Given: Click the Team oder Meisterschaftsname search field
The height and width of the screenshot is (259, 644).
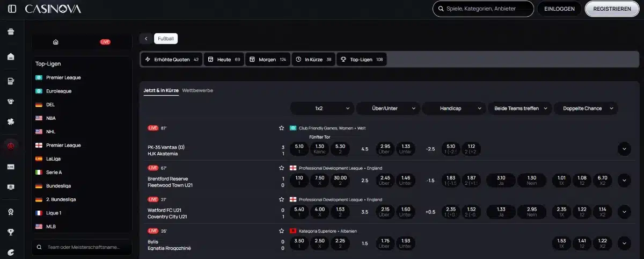Looking at the screenshot, I should [82, 247].
